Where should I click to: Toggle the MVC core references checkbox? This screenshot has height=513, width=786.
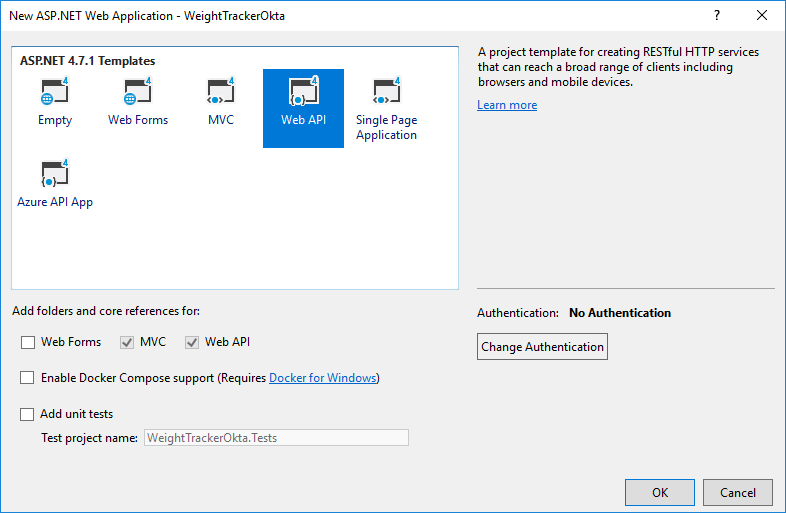coord(127,343)
